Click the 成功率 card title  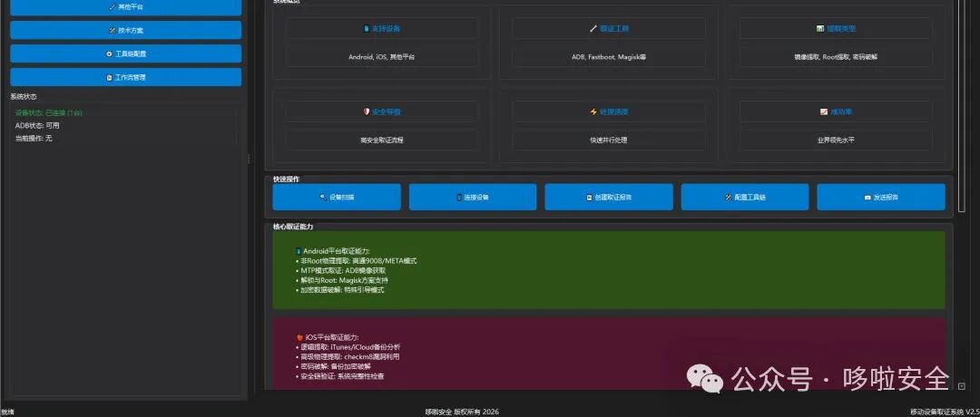(841, 112)
